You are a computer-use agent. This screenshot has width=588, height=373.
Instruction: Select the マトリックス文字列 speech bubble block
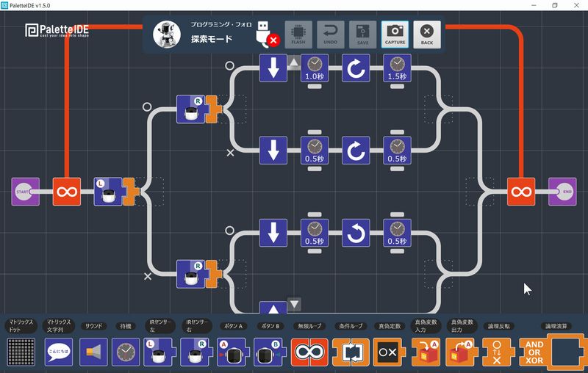(x=59, y=352)
